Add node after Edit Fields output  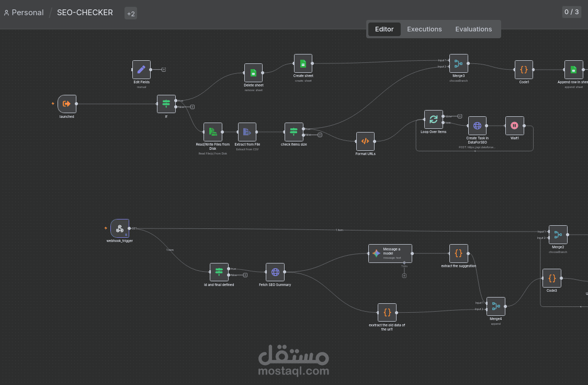pos(164,70)
